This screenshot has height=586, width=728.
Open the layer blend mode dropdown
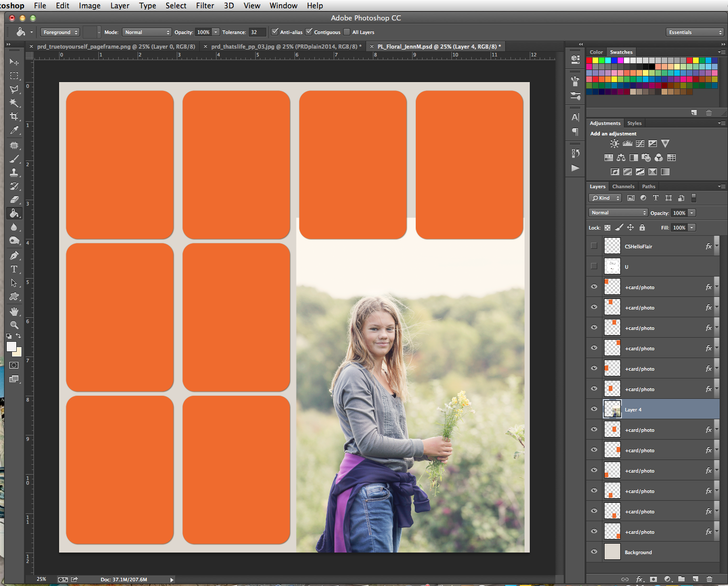pos(618,213)
